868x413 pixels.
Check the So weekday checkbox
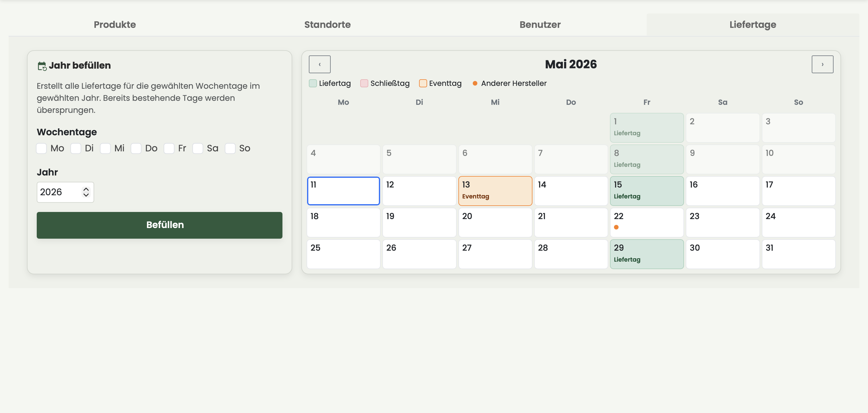[x=230, y=148]
